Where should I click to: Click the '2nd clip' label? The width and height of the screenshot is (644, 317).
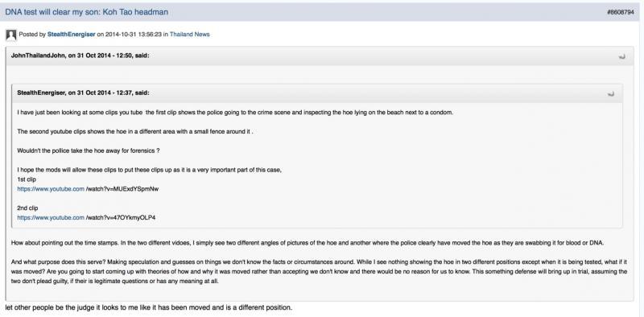click(27, 208)
